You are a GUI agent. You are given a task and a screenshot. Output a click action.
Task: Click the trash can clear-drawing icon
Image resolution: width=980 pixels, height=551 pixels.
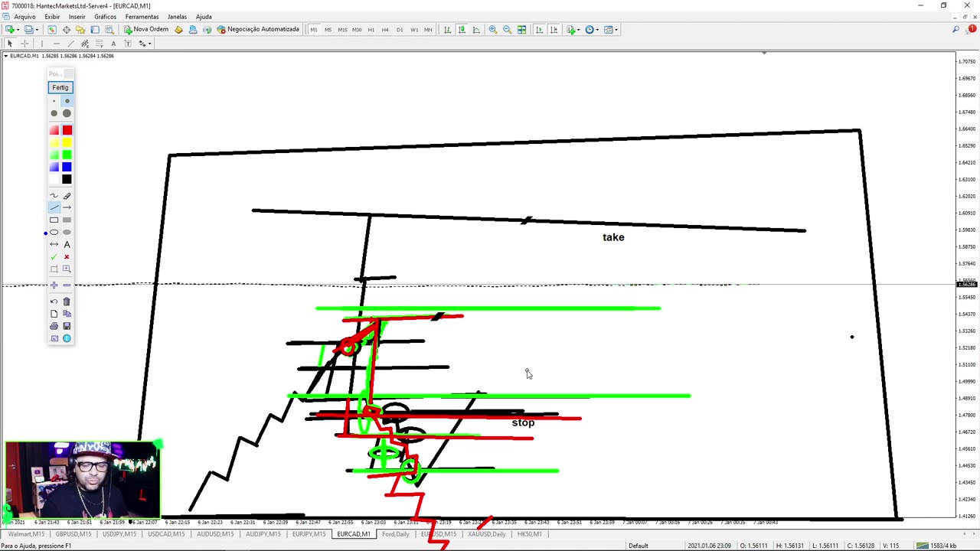pos(67,302)
